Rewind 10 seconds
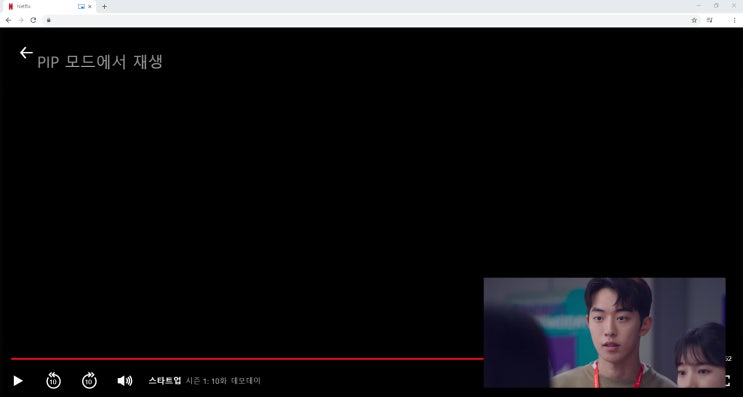743x397 pixels. (53, 380)
